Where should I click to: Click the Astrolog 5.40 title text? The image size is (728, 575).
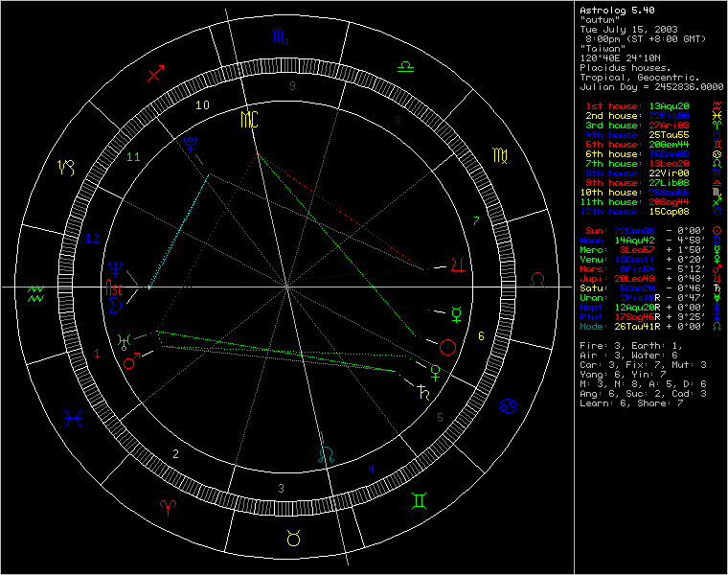tap(617, 11)
